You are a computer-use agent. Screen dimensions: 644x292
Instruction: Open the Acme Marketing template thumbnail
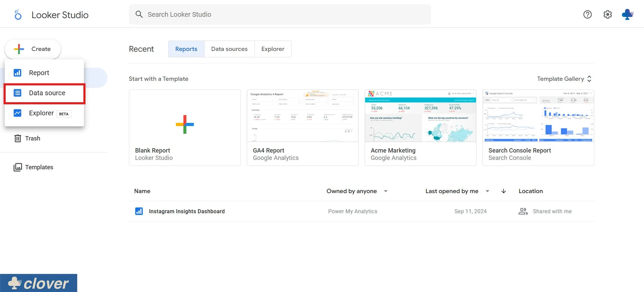[x=420, y=116]
